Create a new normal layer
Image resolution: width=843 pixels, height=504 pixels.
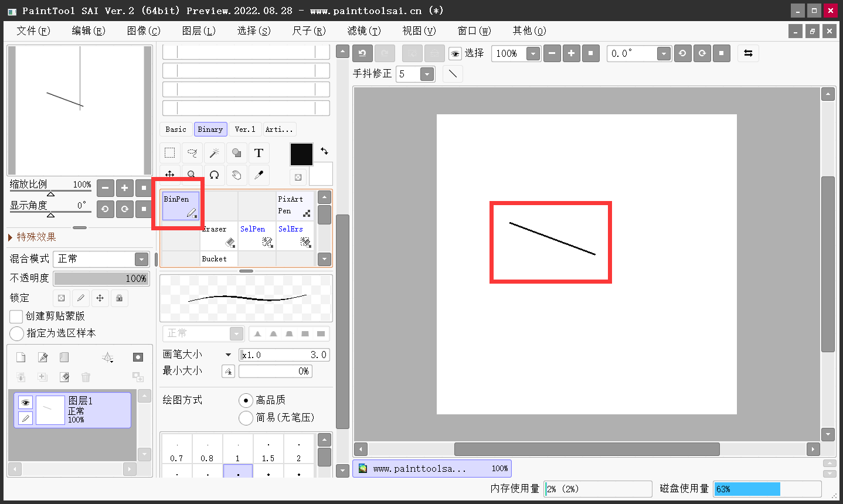(21, 357)
